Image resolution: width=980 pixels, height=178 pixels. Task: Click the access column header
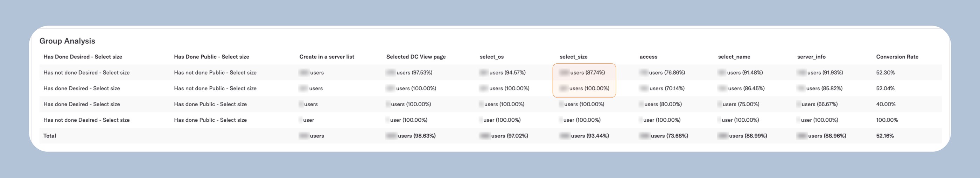[648, 57]
